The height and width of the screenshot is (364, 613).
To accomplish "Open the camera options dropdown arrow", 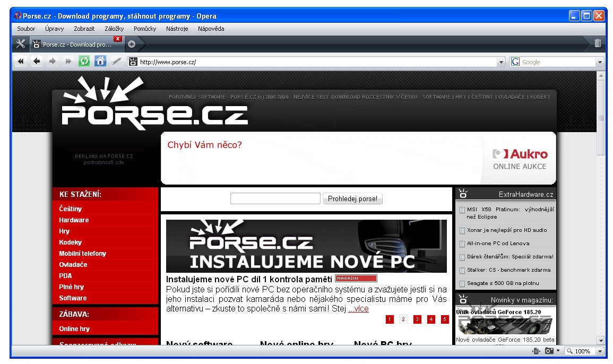I will (558, 351).
